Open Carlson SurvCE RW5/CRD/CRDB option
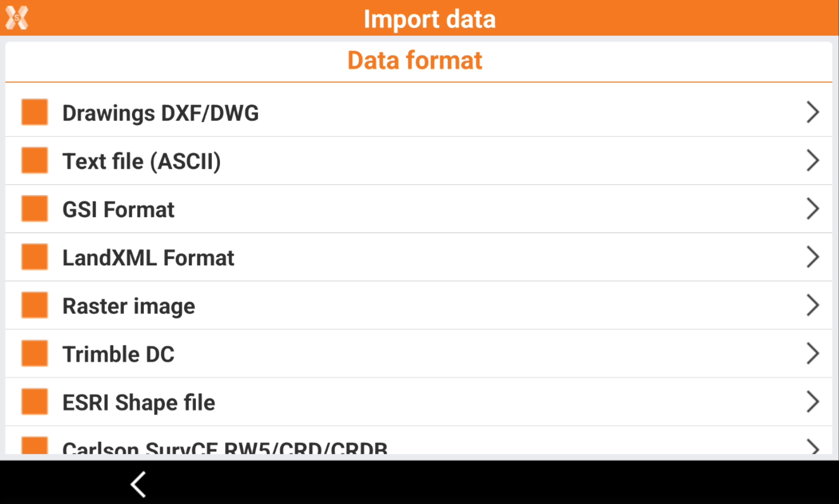Image resolution: width=839 pixels, height=504 pixels. (x=225, y=446)
